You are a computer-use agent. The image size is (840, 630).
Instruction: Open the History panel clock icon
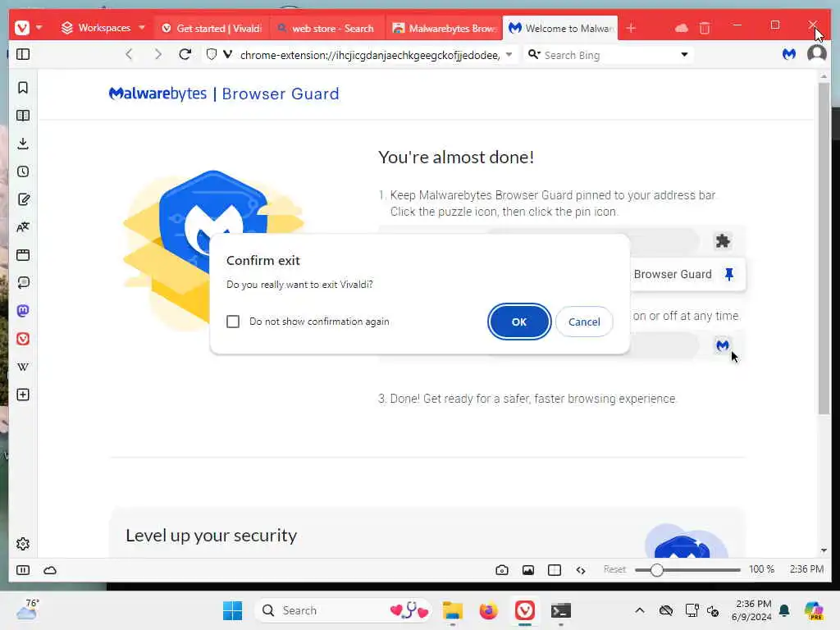tap(23, 171)
